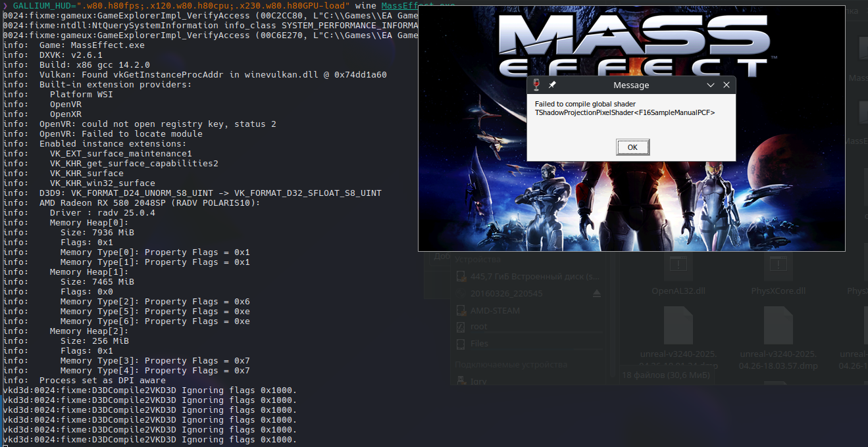
Task: Click the drive icon beside root
Action: 461,327
